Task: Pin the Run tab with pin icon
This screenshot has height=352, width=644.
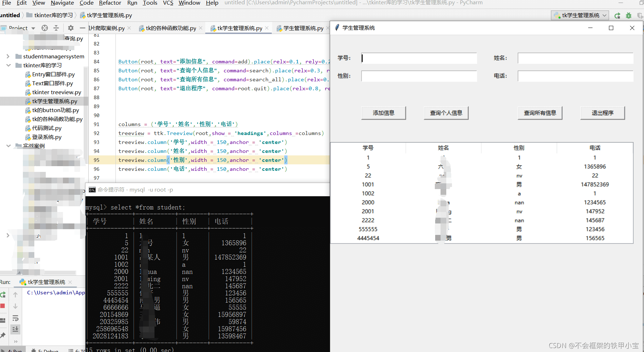Action: point(3,335)
